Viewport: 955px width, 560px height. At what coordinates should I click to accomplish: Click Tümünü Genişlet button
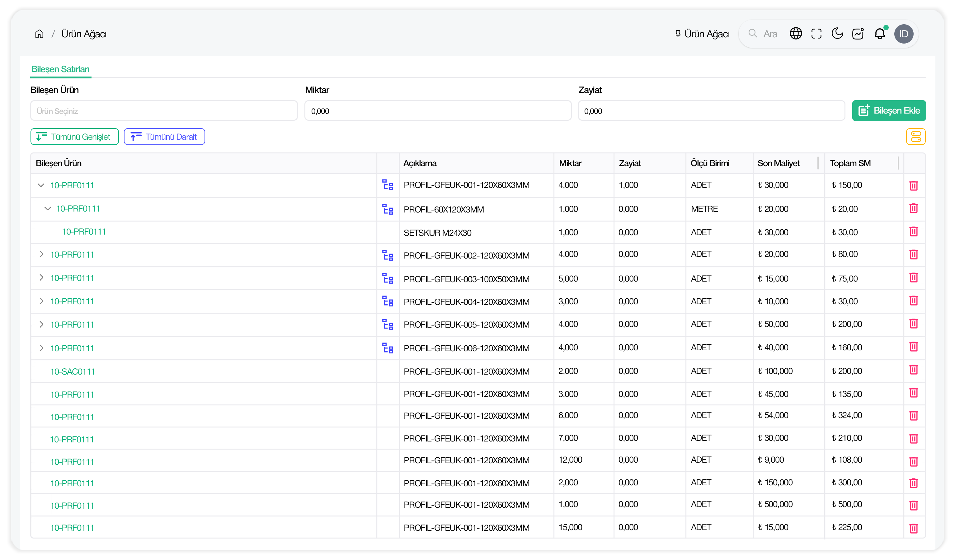(x=74, y=137)
